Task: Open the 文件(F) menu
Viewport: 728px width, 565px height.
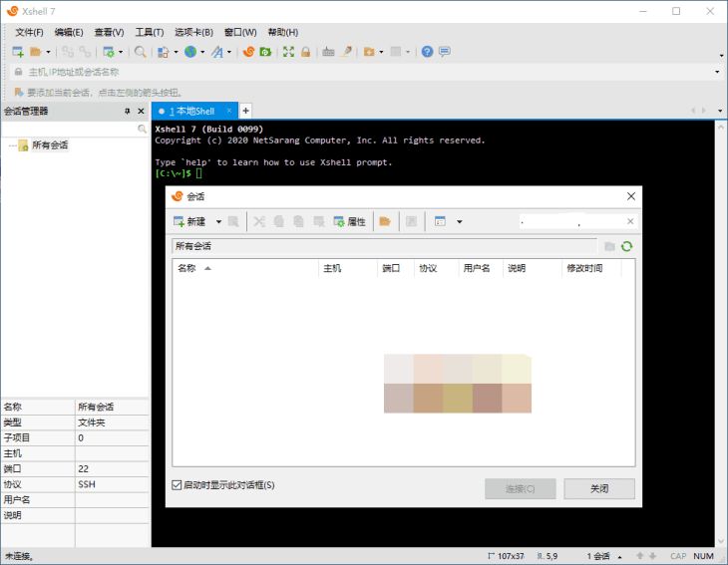Action: [29, 33]
